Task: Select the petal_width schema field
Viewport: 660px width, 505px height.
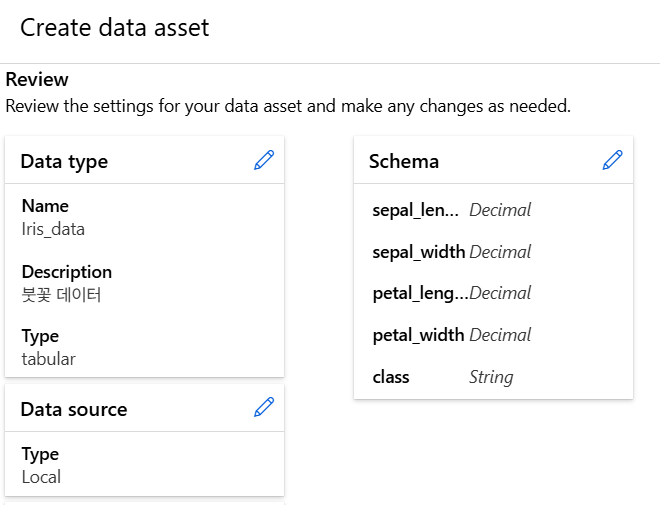Action: click(418, 334)
